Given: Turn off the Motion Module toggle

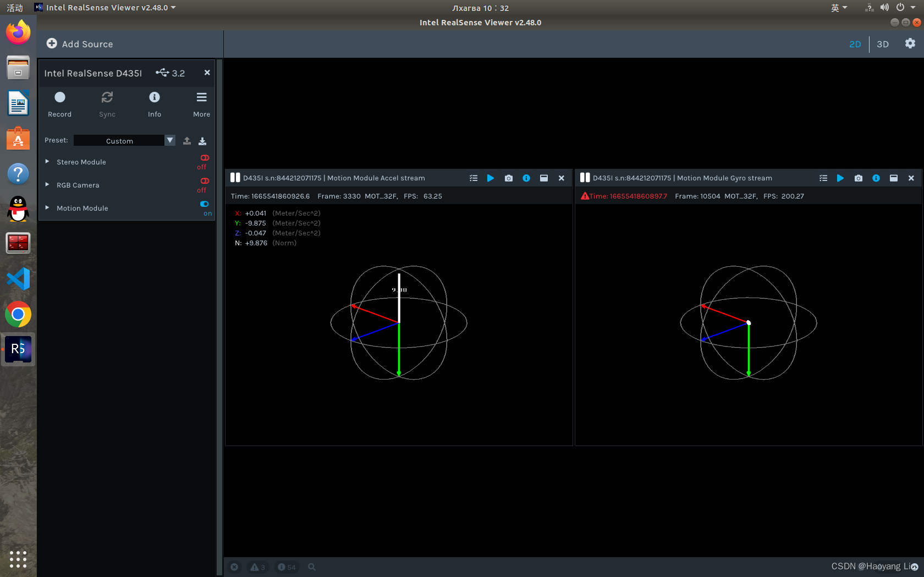Looking at the screenshot, I should point(205,205).
